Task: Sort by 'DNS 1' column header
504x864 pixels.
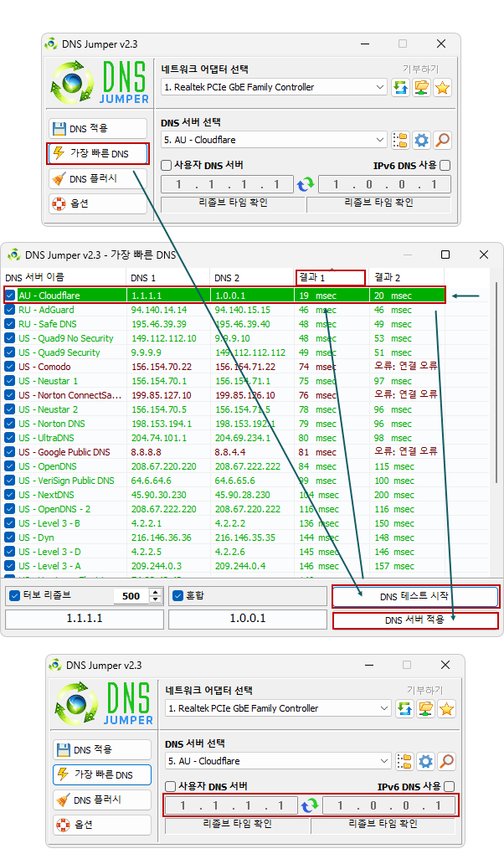Action: click(x=168, y=277)
